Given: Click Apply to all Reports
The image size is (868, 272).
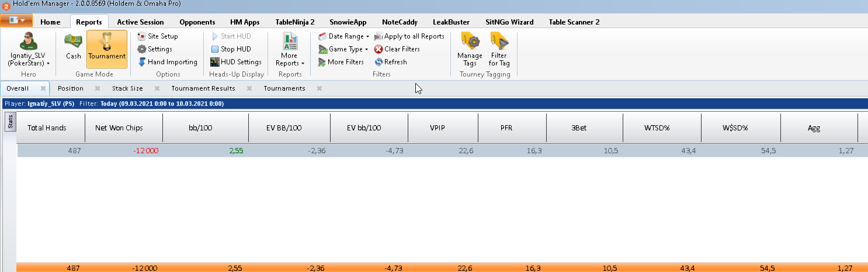Looking at the screenshot, I should [x=409, y=36].
